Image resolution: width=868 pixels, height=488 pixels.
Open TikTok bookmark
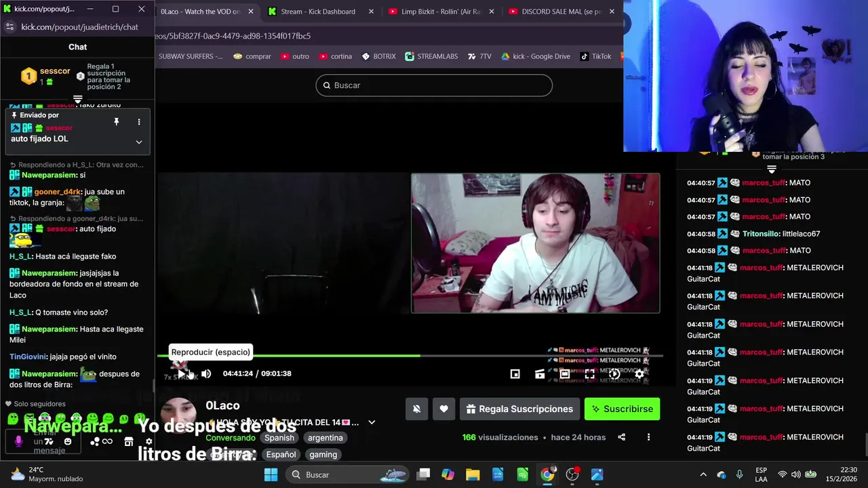[595, 56]
